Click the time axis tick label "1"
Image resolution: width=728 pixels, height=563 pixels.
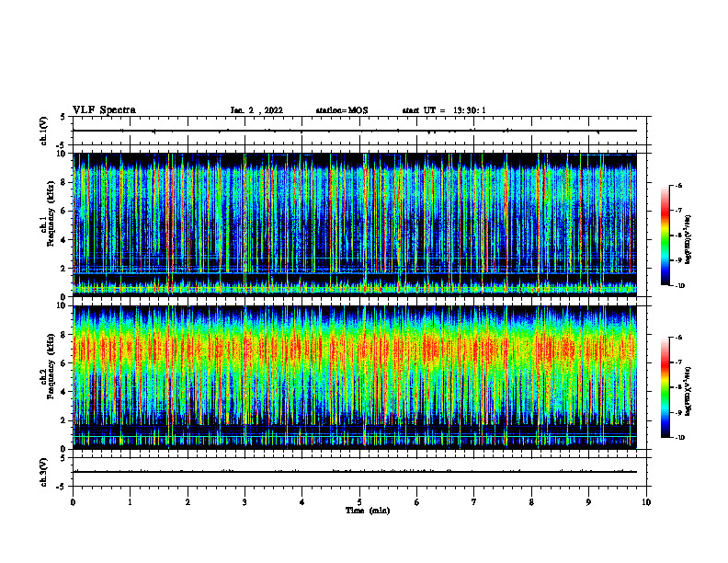click(x=130, y=502)
